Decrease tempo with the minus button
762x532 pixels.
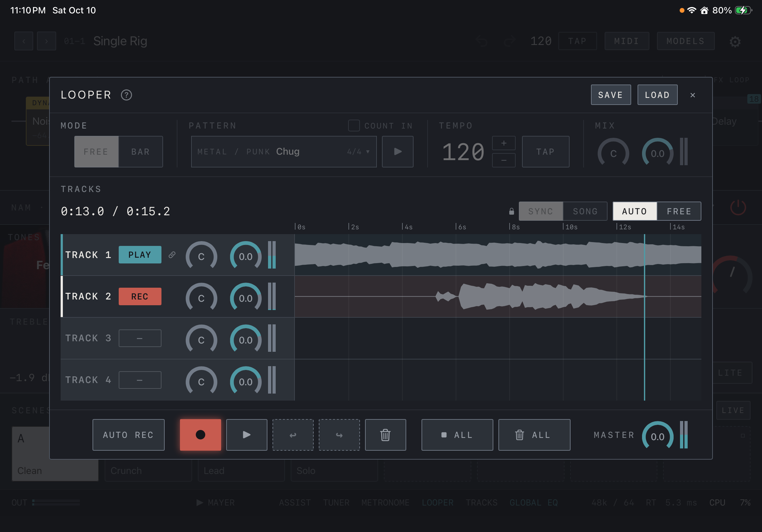(x=504, y=160)
